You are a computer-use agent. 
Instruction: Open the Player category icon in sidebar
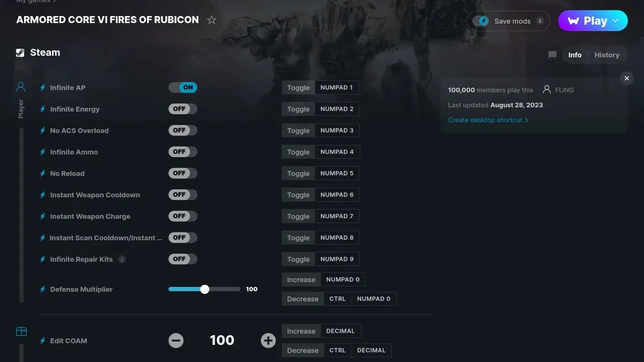tap(21, 87)
